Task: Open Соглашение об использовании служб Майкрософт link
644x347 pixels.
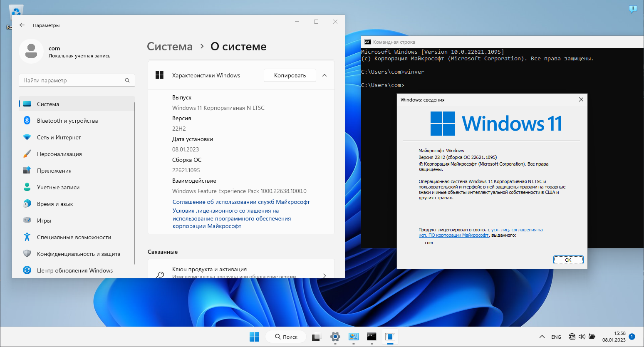Action: click(241, 202)
